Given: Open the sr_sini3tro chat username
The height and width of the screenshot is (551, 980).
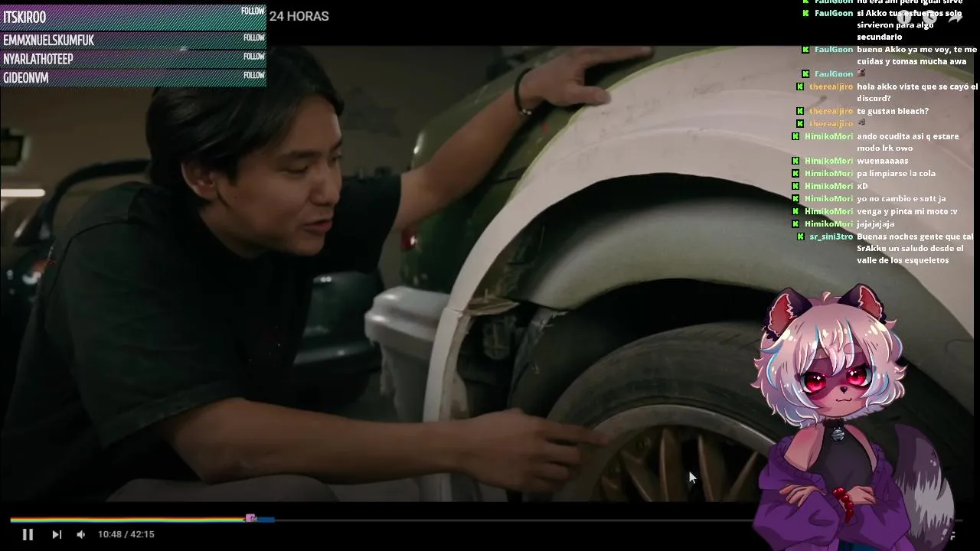Looking at the screenshot, I should [x=831, y=236].
